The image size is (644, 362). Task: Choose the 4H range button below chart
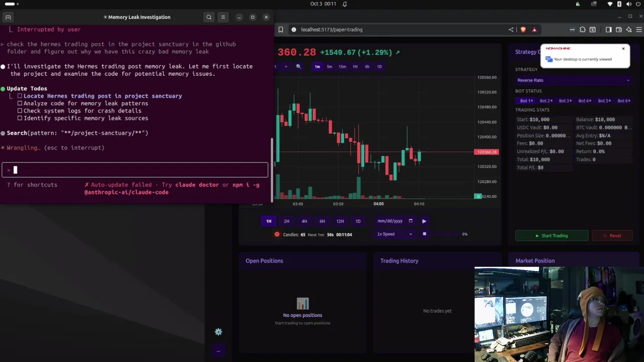[x=304, y=221]
